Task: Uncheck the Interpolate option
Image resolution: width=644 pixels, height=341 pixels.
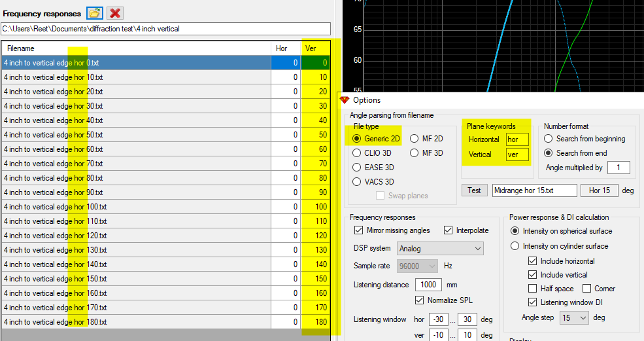Action: pyautogui.click(x=448, y=230)
